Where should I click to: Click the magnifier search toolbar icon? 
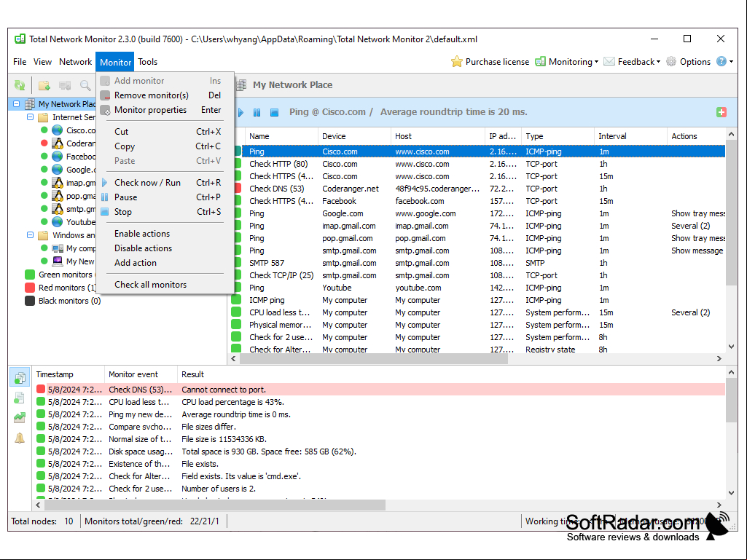point(85,85)
